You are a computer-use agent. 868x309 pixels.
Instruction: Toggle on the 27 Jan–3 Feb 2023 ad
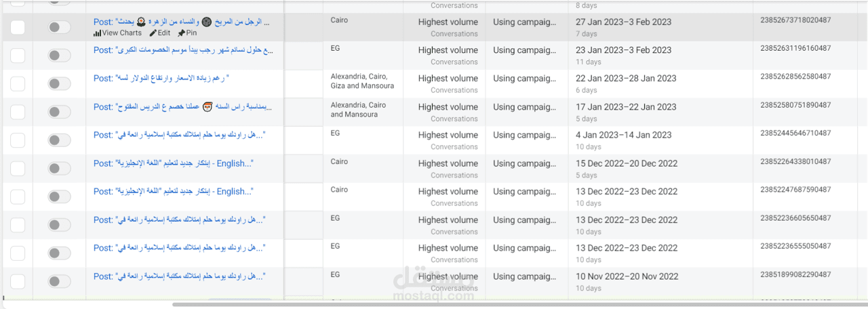(59, 27)
